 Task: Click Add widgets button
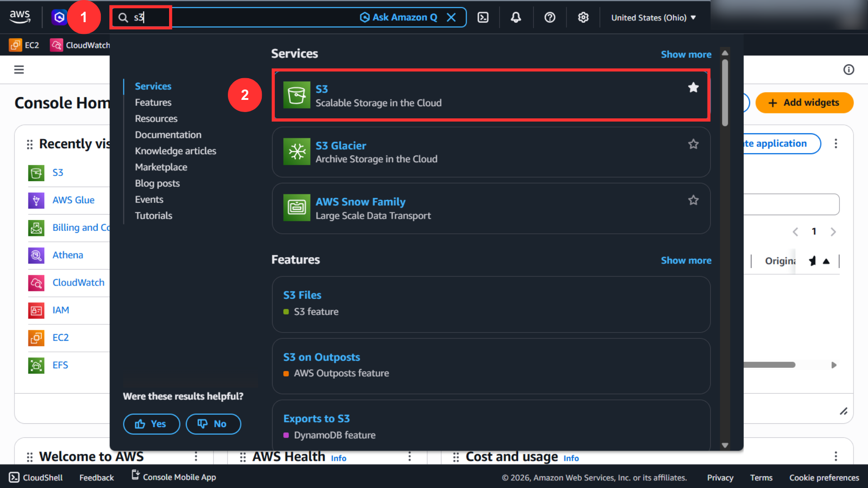tap(804, 103)
